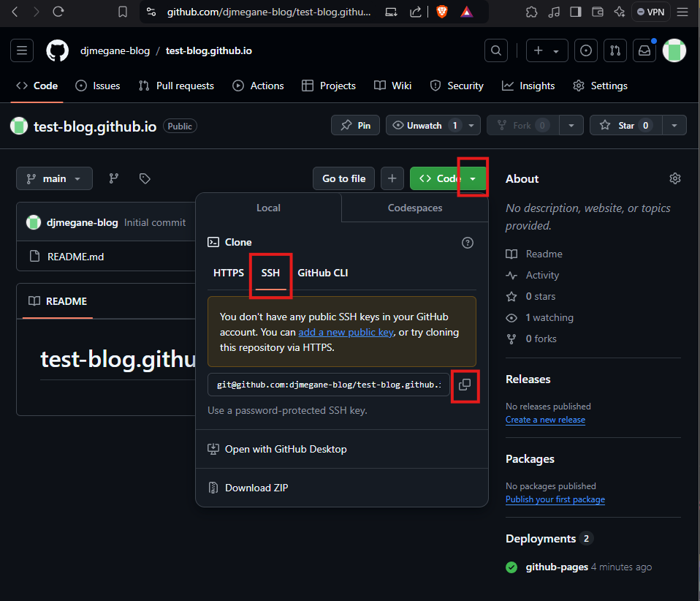This screenshot has height=601, width=700.
Task: Toggle Pin for this repository
Action: pyautogui.click(x=355, y=126)
